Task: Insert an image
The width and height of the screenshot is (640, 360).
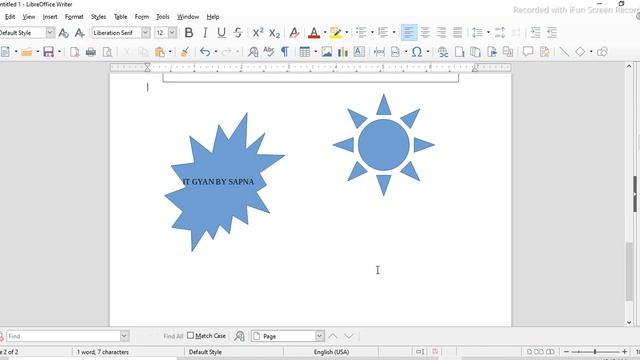Action: pos(327,52)
